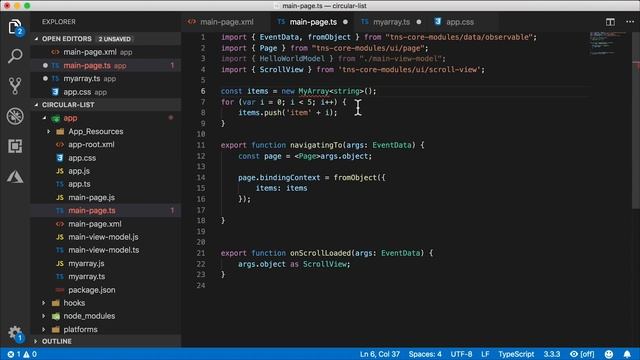Change encoding via UTF-8

[x=461, y=354]
